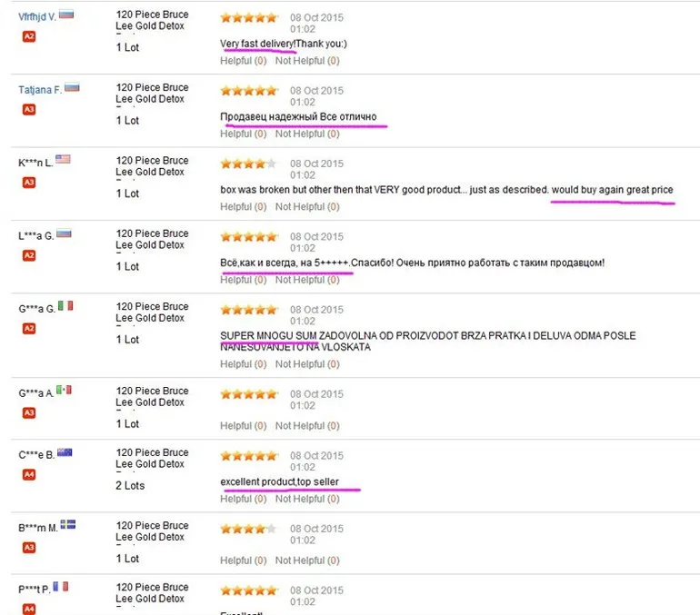This screenshot has height=615, width=700.
Task: Mark 'box was broken' review Not Helpful
Action: (307, 207)
